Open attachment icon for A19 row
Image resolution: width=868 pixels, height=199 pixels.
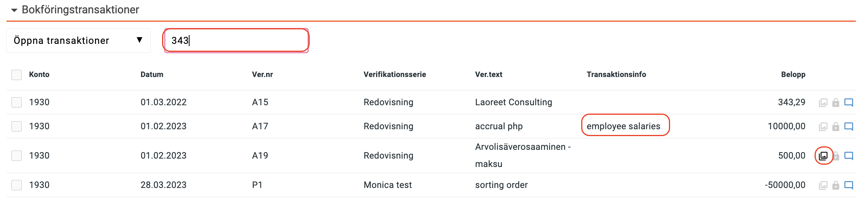[x=823, y=156]
